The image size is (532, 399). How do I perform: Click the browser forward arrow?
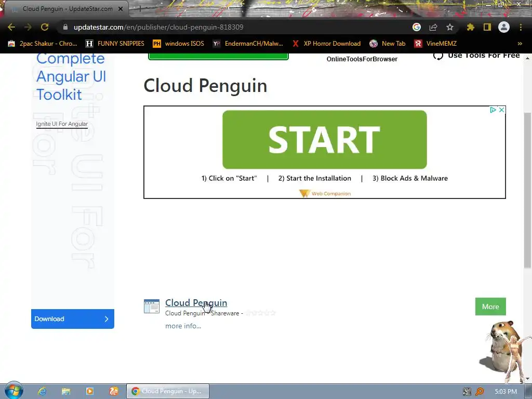click(28, 27)
